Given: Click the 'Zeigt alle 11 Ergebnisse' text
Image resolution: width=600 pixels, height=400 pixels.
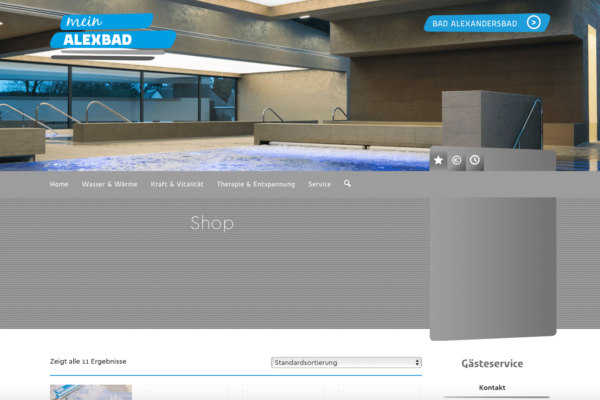Looking at the screenshot, I should [x=88, y=361].
